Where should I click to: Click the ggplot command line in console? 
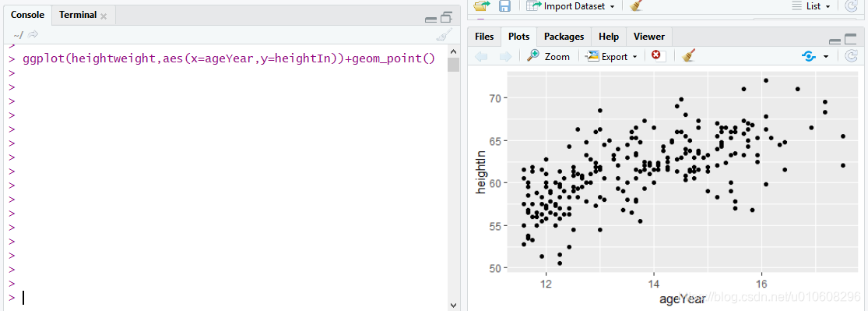[228, 58]
